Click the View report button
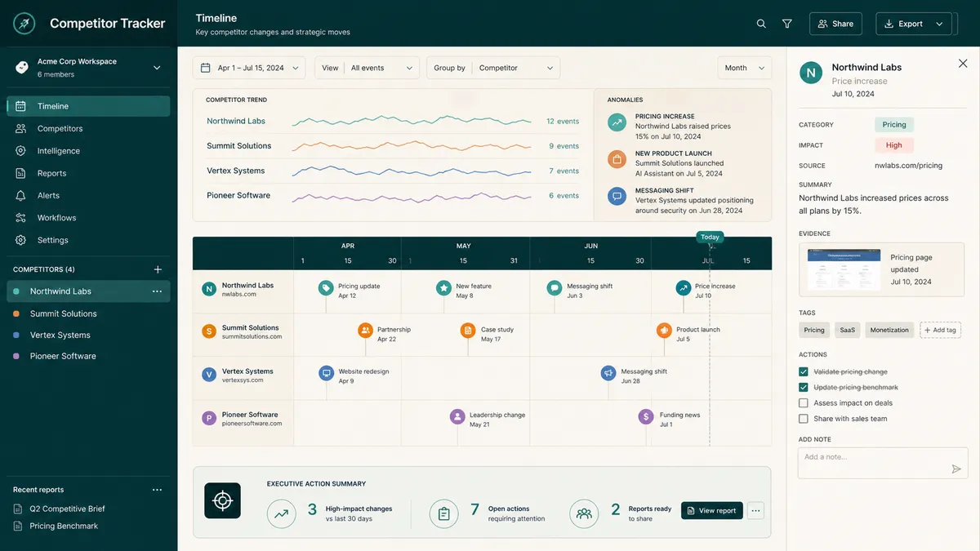This screenshot has height=551, width=980. coord(711,511)
